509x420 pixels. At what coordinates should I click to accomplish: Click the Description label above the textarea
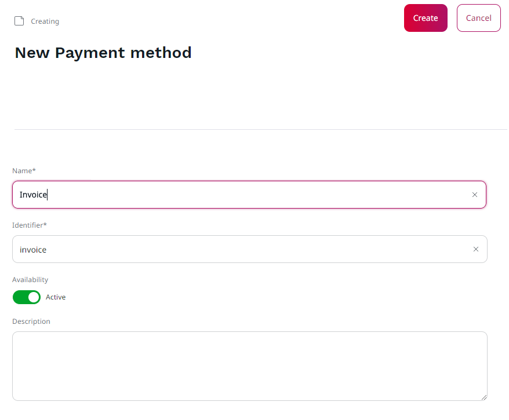tap(31, 321)
